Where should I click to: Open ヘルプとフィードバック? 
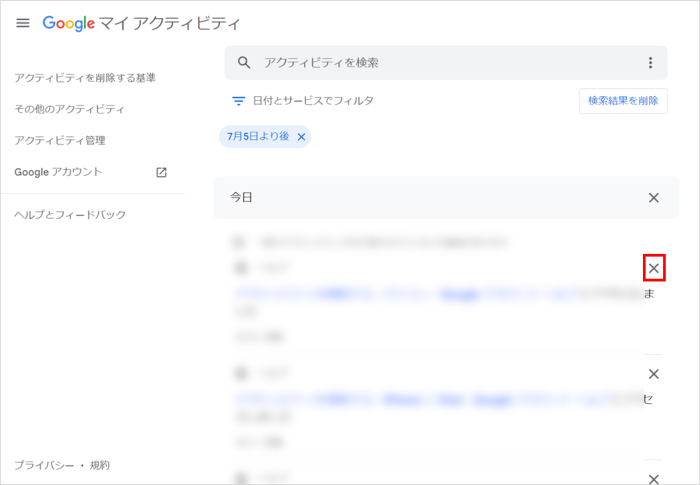(x=70, y=215)
